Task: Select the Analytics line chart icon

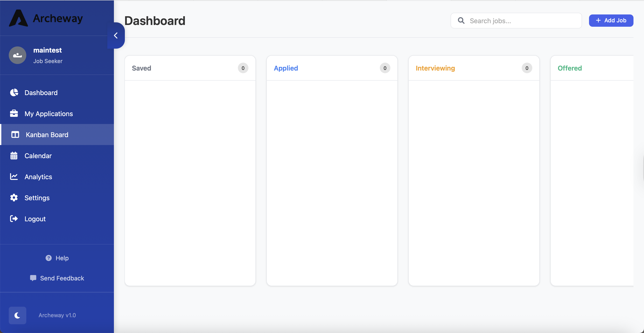Action: coord(14,177)
